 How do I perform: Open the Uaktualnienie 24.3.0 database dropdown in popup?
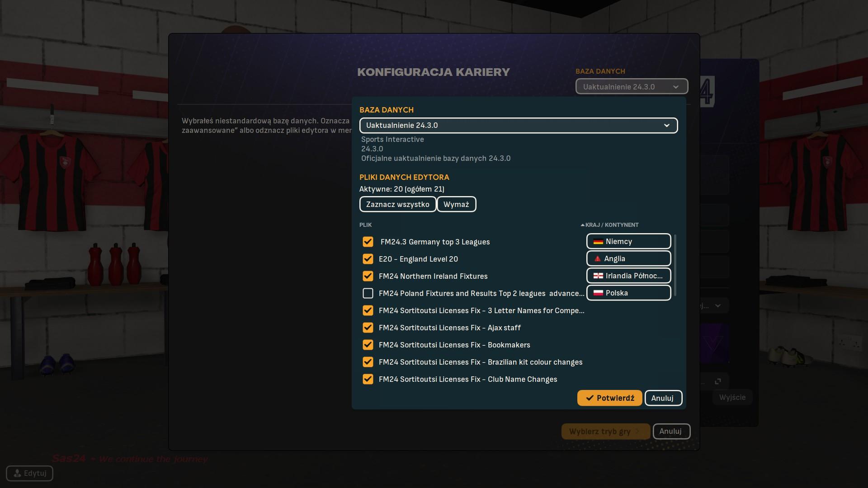(x=519, y=126)
